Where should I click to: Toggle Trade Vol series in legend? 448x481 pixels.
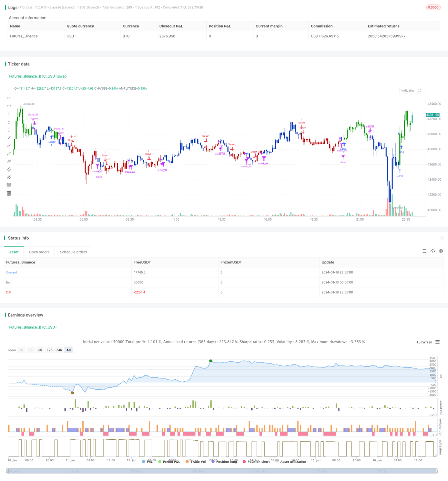[195, 461]
